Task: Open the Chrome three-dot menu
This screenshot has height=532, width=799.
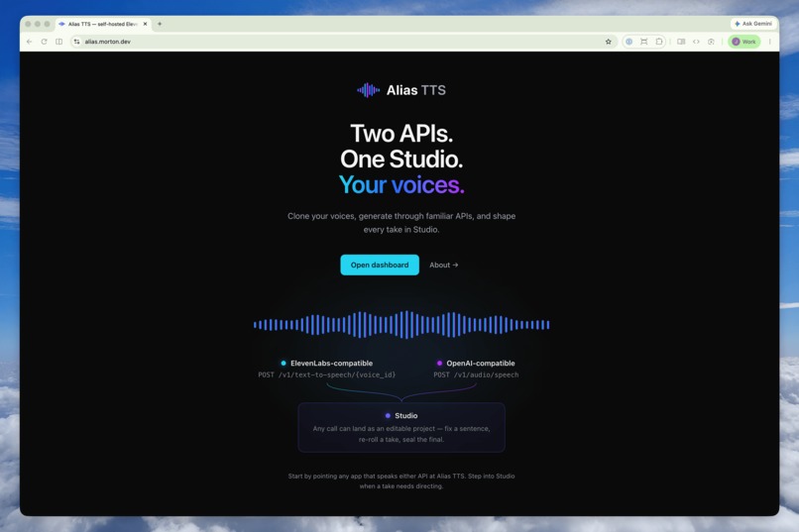Action: [769, 42]
